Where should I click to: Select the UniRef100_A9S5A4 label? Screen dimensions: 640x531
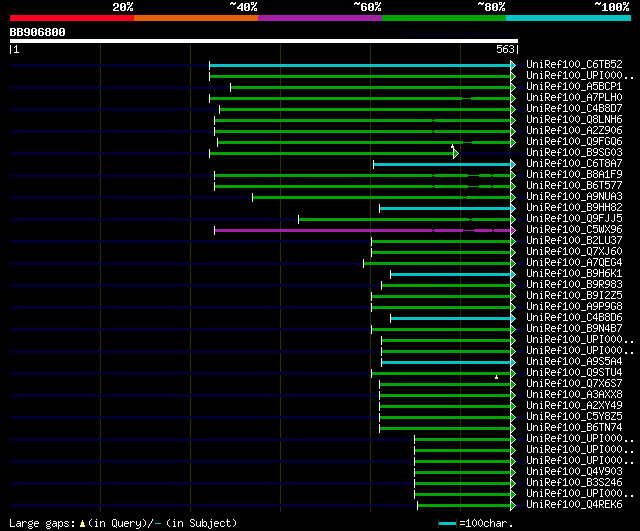click(574, 362)
